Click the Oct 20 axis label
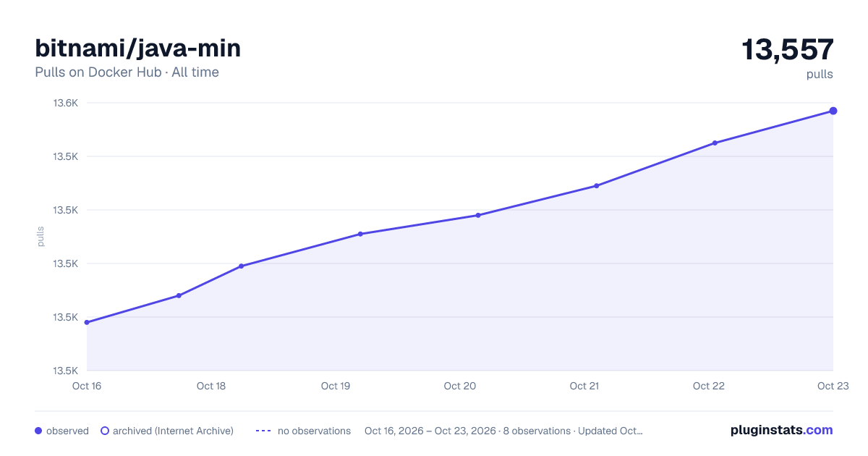 click(460, 386)
